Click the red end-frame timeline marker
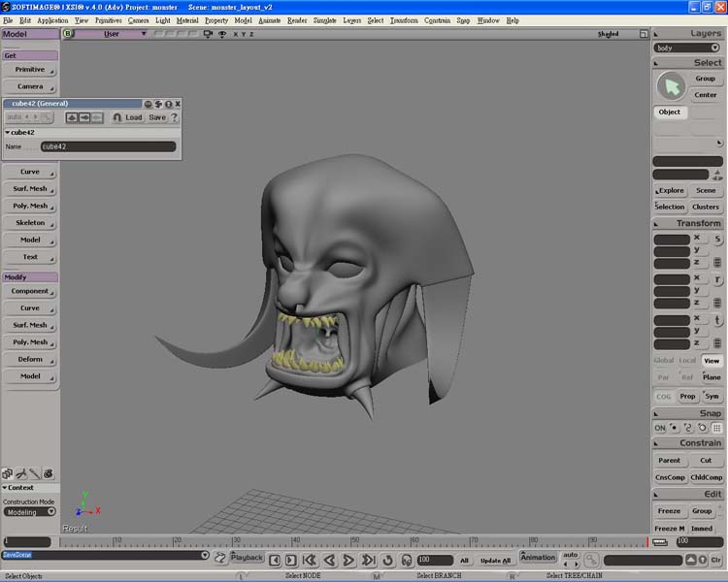The width and height of the screenshot is (728, 582). pos(647,542)
